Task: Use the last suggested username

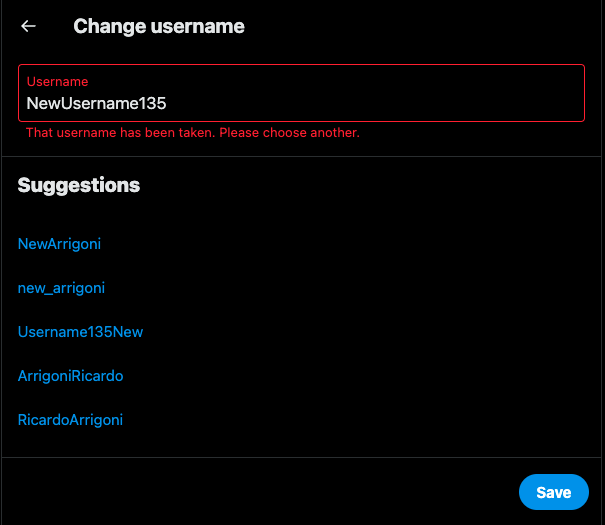Action: pos(70,420)
